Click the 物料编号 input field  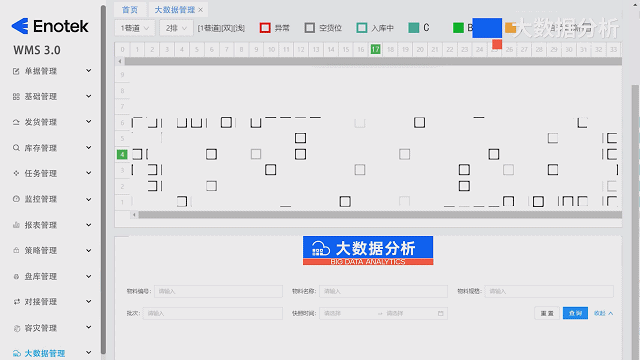tap(218, 291)
